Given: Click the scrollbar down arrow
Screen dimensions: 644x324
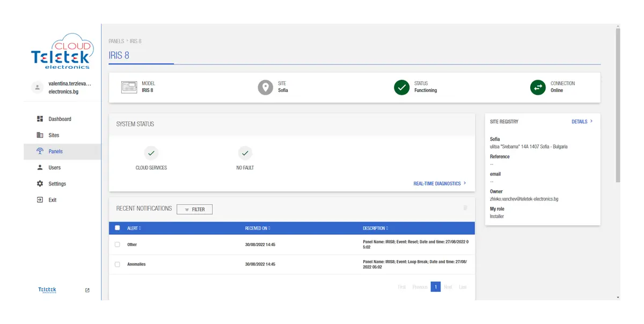Looking at the screenshot, I should pos(618,297).
